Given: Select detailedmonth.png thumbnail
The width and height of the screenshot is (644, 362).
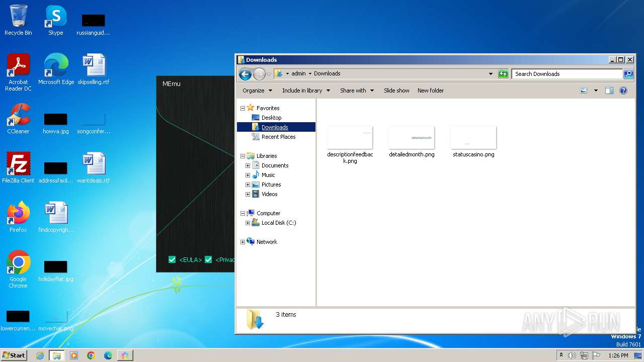Looking at the screenshot, I should tap(412, 142).
